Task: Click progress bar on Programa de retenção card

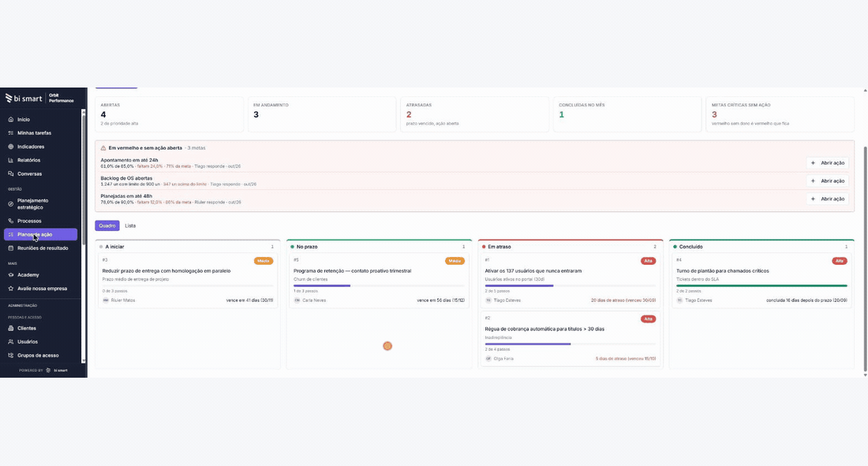Action: click(380, 285)
